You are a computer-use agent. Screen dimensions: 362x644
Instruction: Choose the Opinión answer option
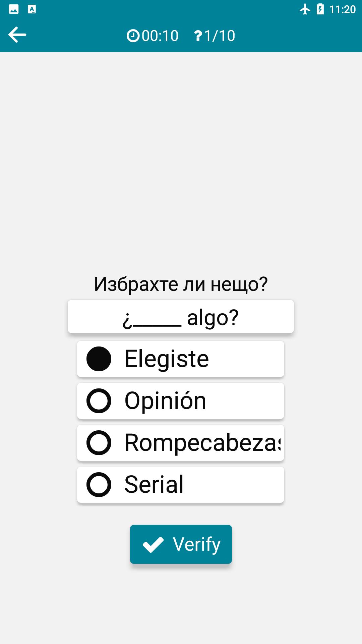[x=181, y=401]
